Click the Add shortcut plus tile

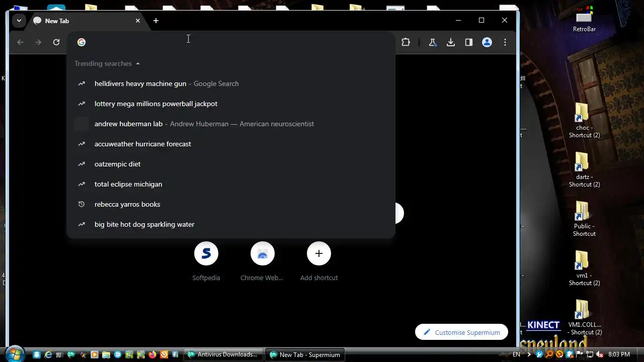click(x=319, y=261)
